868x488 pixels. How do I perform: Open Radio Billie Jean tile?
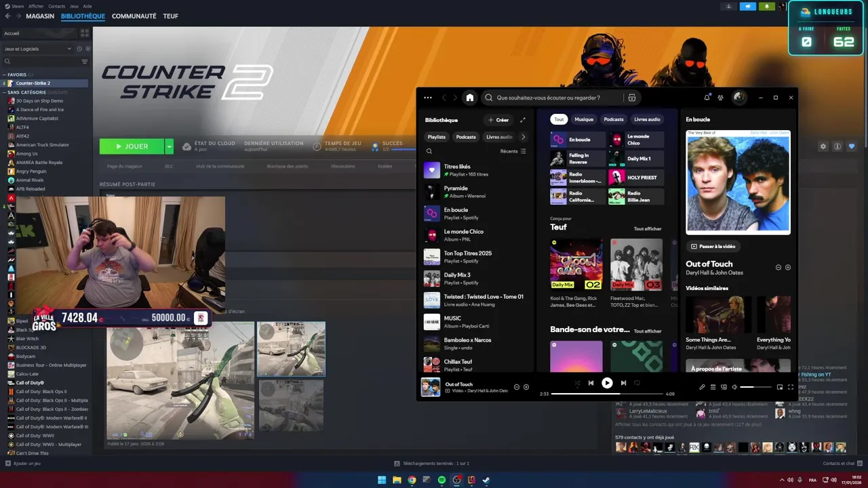(x=636, y=197)
